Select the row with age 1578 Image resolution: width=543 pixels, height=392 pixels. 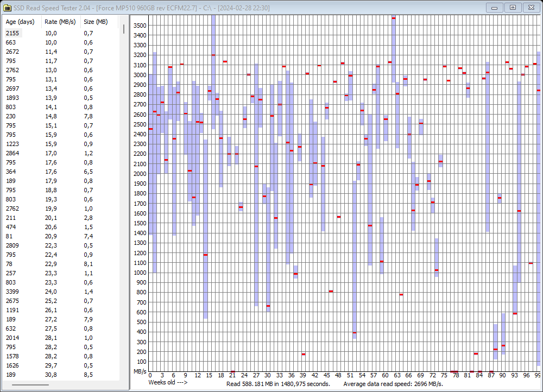tap(61, 356)
